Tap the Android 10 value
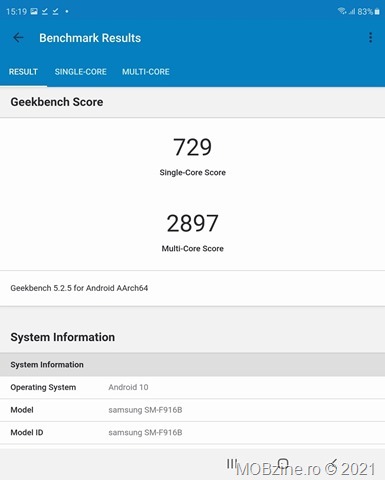The width and height of the screenshot is (385, 480). (x=128, y=387)
